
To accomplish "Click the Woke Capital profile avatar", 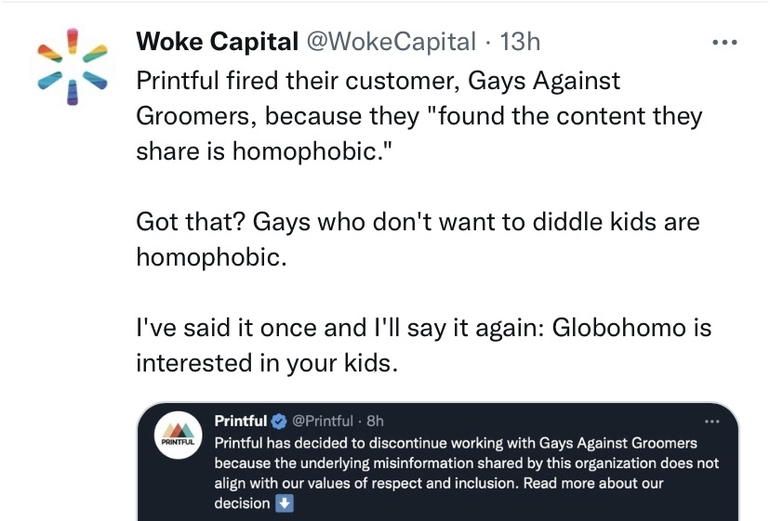I will point(70,66).
